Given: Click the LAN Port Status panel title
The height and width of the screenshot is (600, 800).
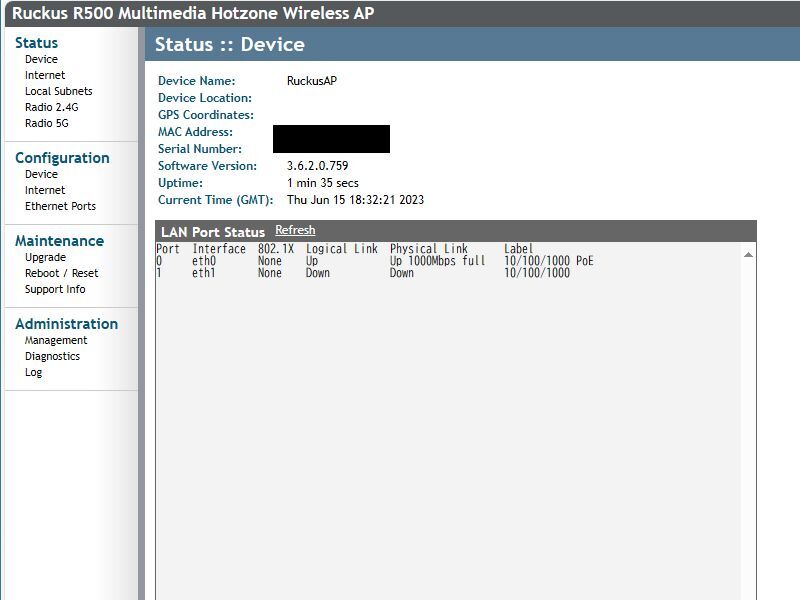Looking at the screenshot, I should pos(213,232).
